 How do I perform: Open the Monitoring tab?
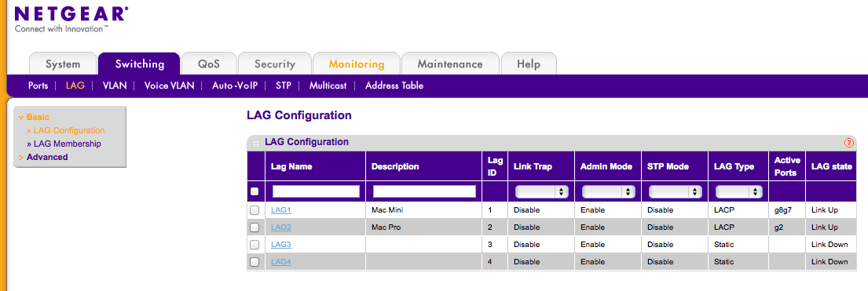tap(357, 64)
